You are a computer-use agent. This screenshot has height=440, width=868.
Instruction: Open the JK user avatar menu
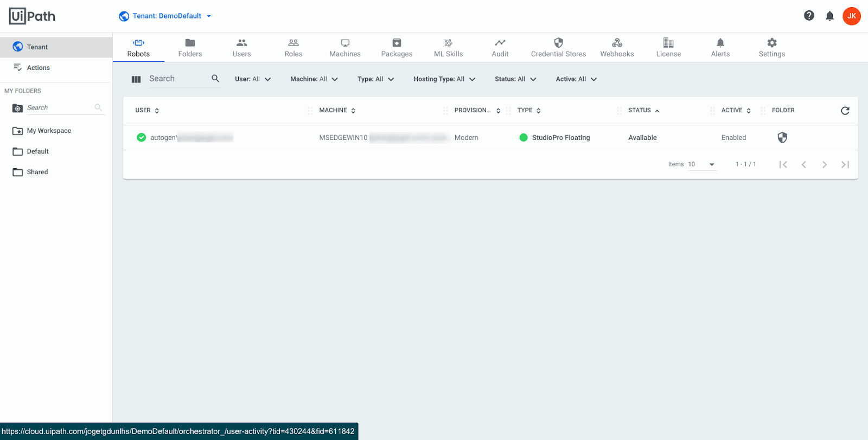point(851,16)
